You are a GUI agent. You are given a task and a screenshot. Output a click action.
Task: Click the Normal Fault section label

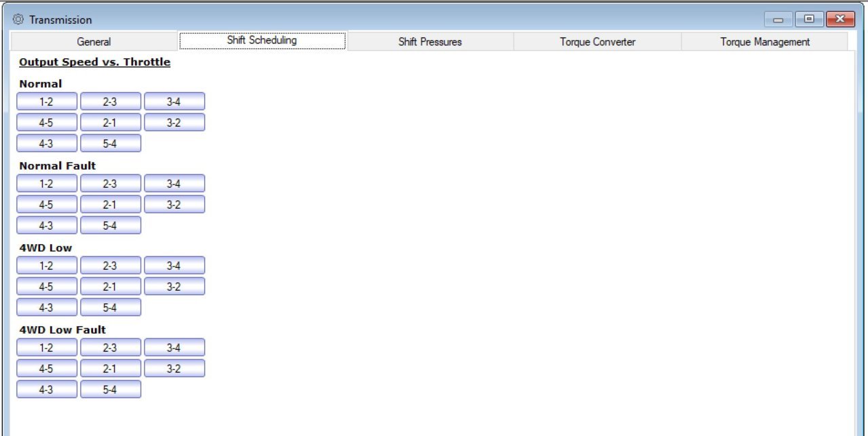click(x=58, y=166)
